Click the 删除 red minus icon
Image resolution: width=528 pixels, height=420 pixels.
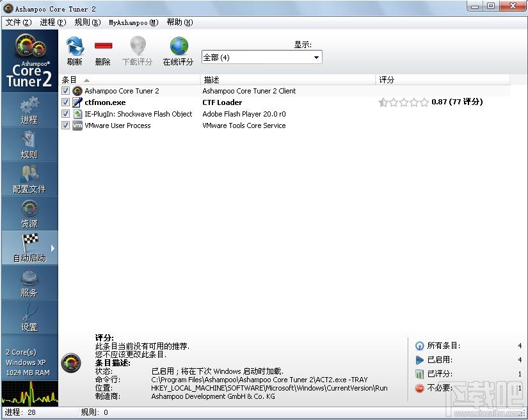pos(103,46)
